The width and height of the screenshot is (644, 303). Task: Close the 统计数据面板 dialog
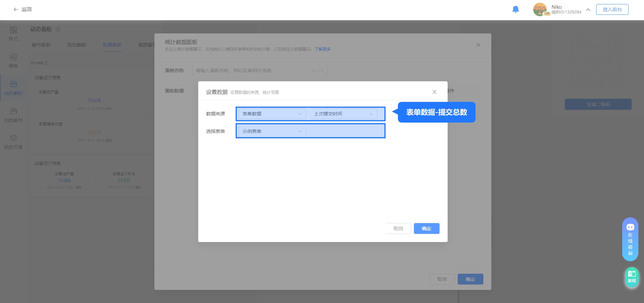click(478, 45)
